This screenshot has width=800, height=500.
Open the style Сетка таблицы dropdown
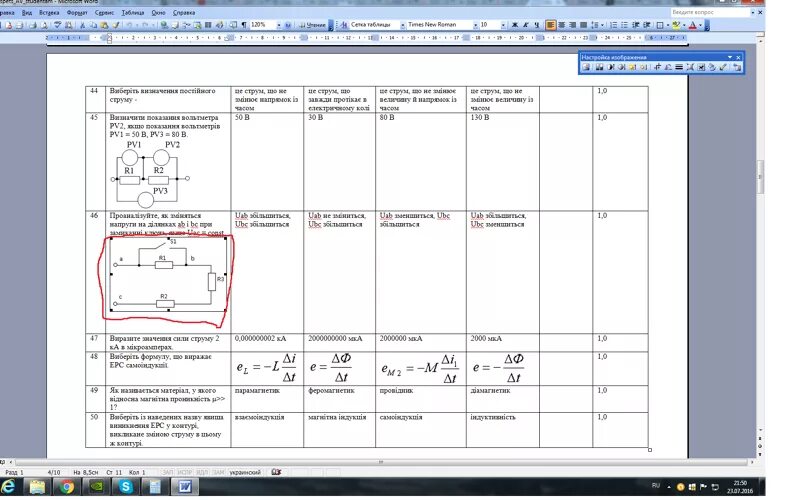403,24
